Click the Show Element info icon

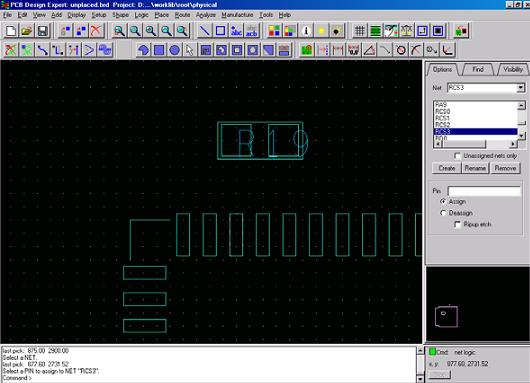[x=306, y=31]
